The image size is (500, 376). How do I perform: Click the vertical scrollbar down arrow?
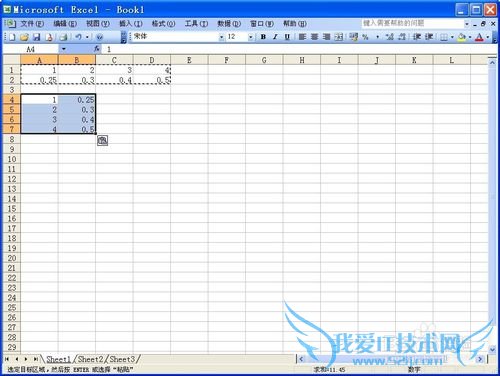pos(492,349)
